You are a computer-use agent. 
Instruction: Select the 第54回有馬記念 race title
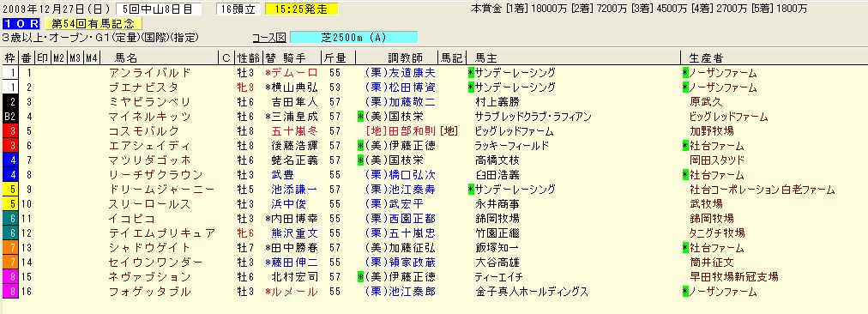(93, 24)
